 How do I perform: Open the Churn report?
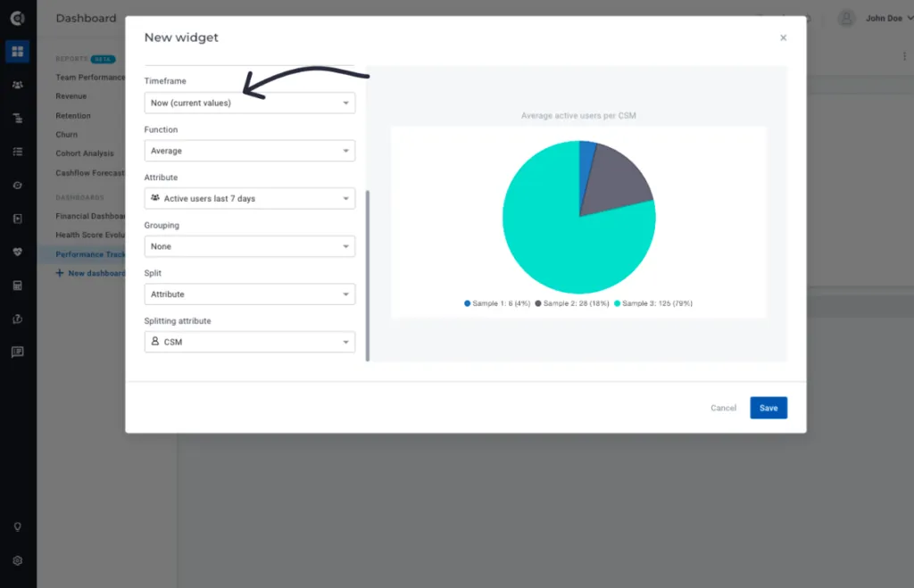coord(66,135)
